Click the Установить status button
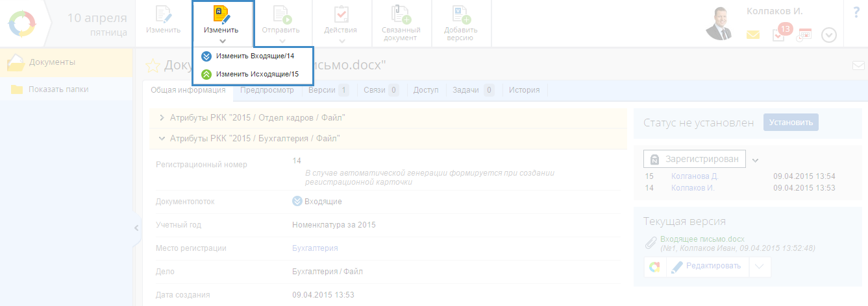 (791, 122)
